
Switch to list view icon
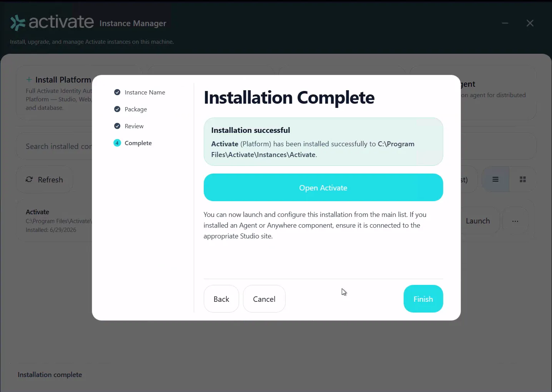click(495, 179)
